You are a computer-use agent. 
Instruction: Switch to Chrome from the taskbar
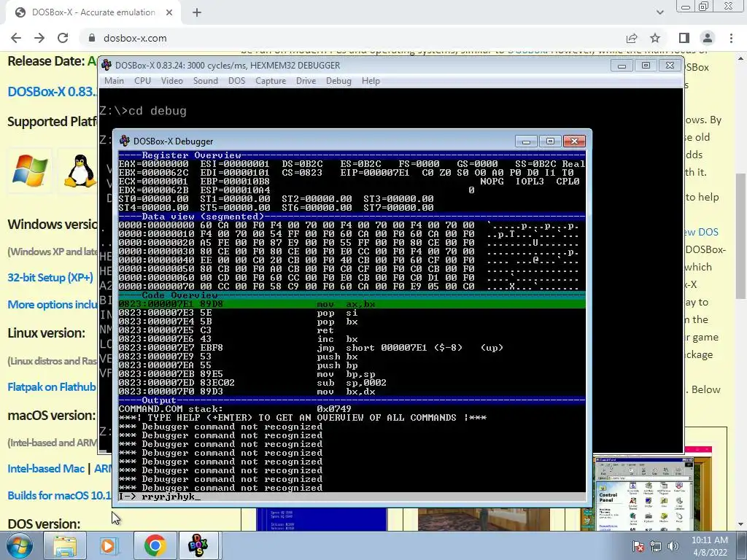point(155,545)
